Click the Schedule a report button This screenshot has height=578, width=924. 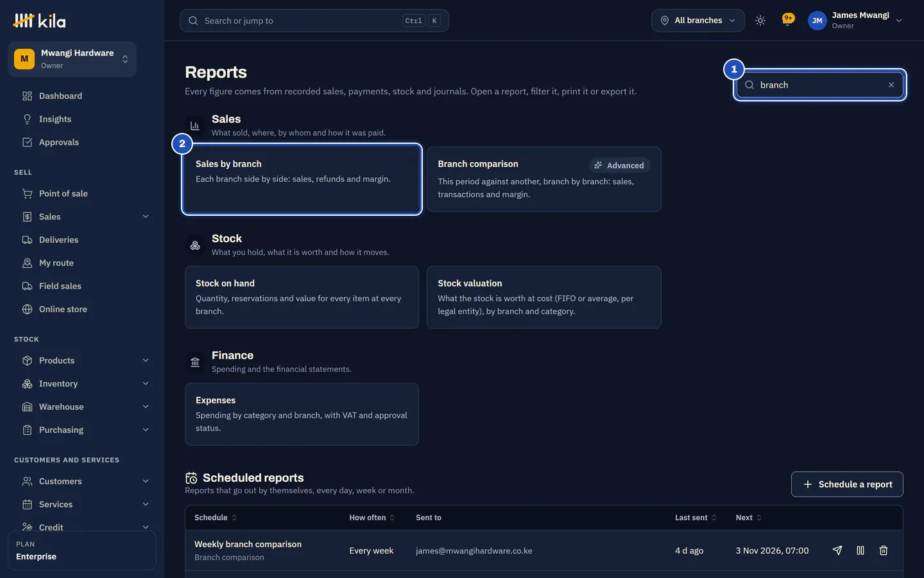pos(847,484)
